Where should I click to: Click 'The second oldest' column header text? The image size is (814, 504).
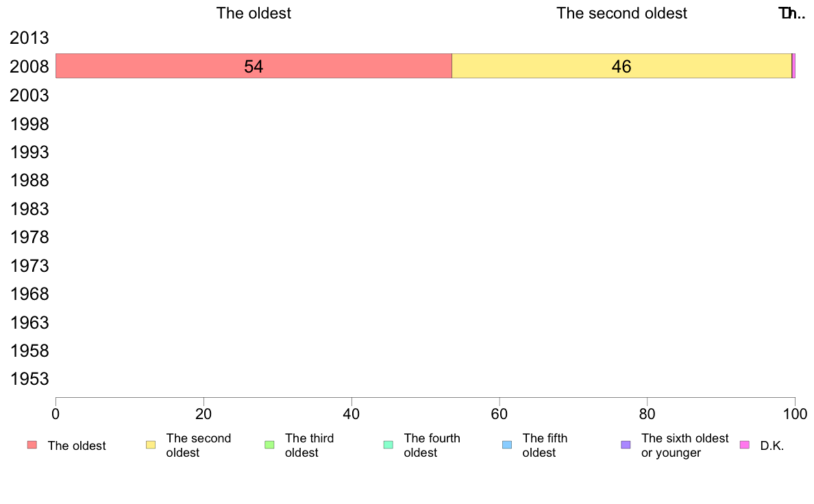click(622, 13)
